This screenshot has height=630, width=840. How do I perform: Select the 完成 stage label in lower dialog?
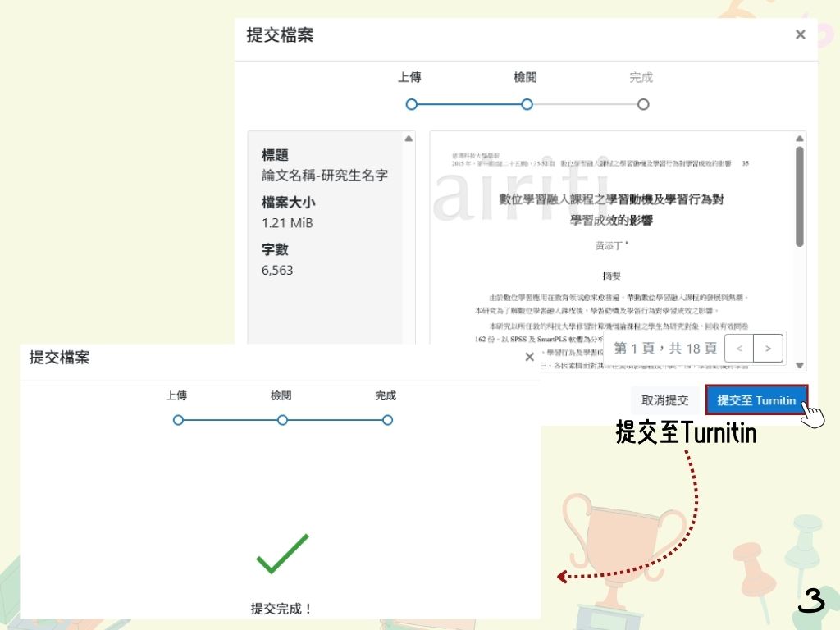click(x=386, y=395)
